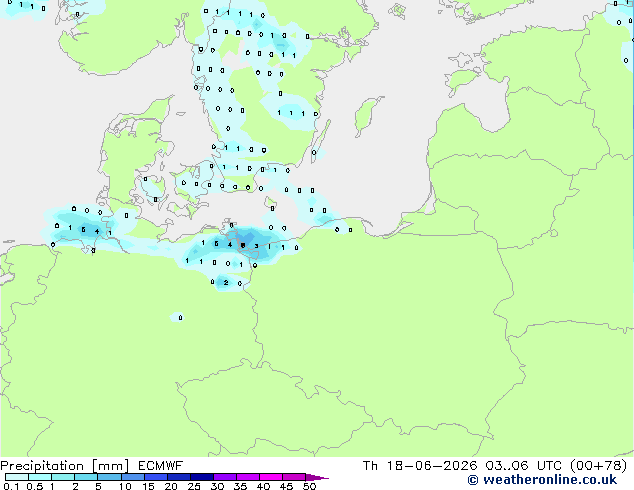This screenshot has width=634, height=490.
Task: Click the legend label '25'
Action: click(x=194, y=486)
